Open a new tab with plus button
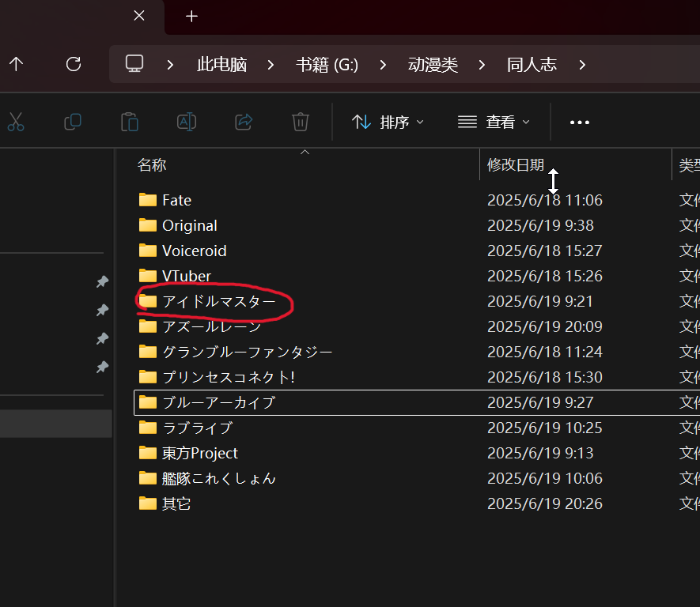 click(x=191, y=17)
